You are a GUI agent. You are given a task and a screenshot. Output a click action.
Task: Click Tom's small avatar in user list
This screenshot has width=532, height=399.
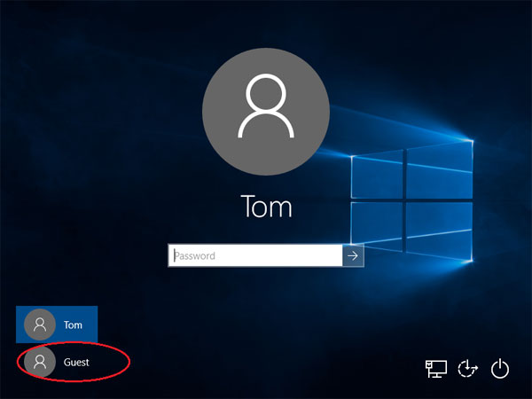40,325
